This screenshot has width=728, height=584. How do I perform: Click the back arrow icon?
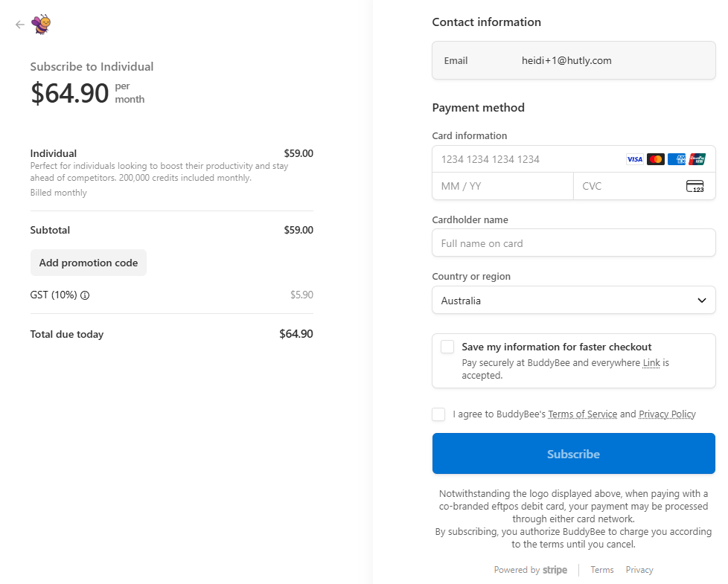click(20, 25)
